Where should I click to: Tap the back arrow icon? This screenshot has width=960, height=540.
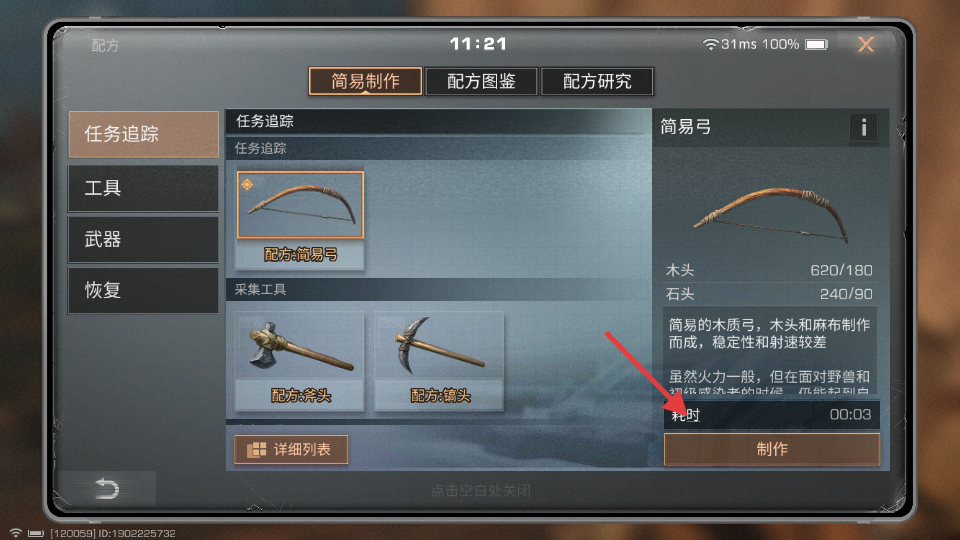[107, 488]
